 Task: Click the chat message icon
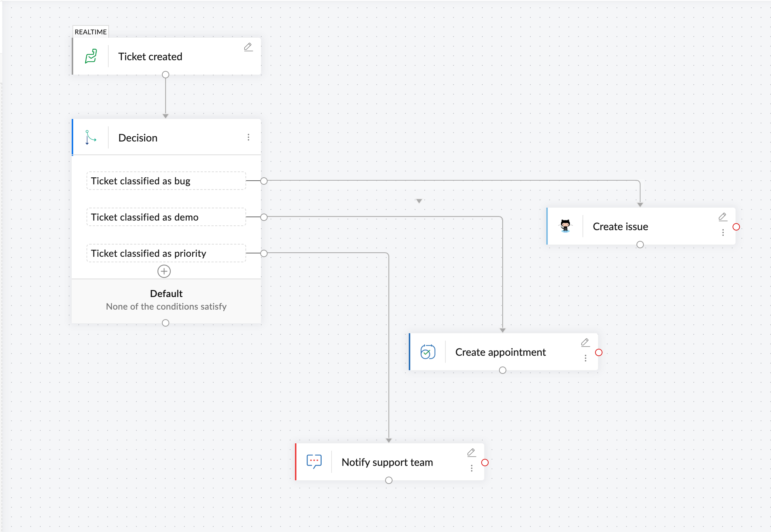click(314, 461)
